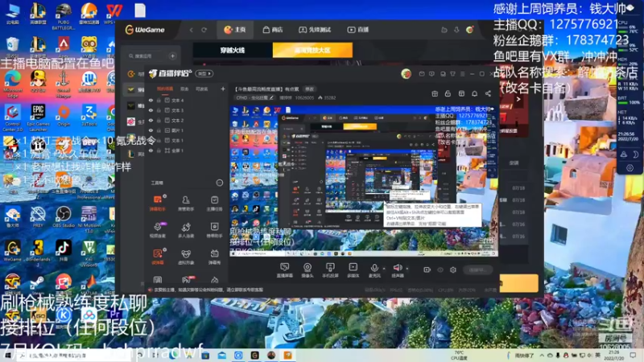Switch to WeGame 主页 tab
The height and width of the screenshot is (362, 644).
(x=235, y=30)
